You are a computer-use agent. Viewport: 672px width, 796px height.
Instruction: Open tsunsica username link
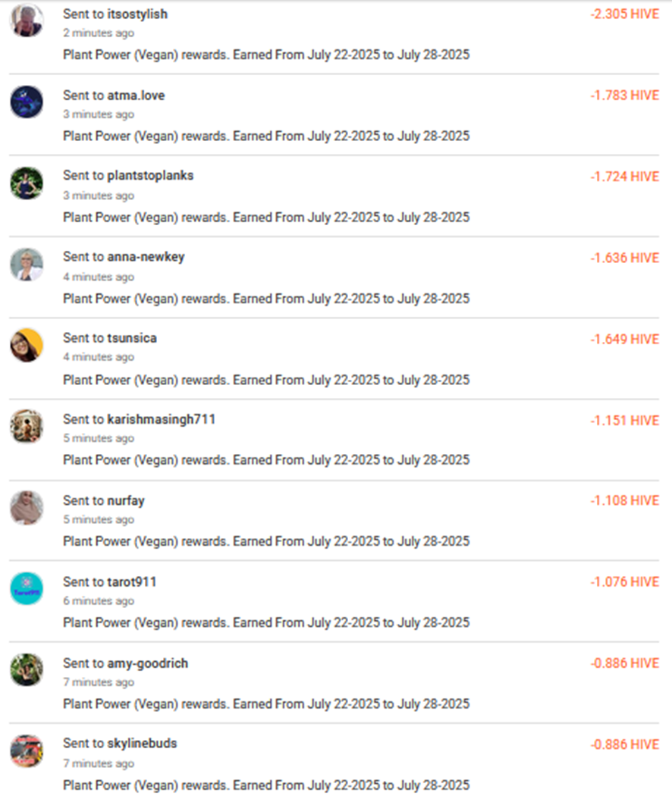point(131,338)
